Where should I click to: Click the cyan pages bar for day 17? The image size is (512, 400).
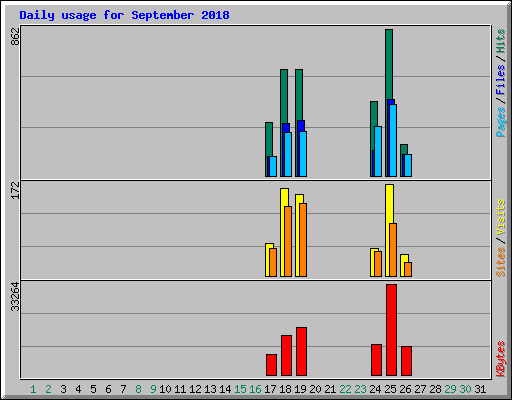click(x=273, y=166)
